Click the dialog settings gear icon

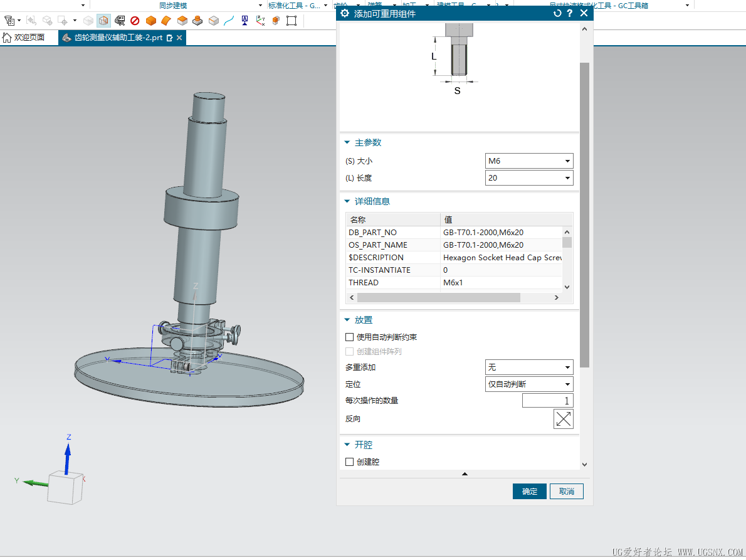(344, 13)
